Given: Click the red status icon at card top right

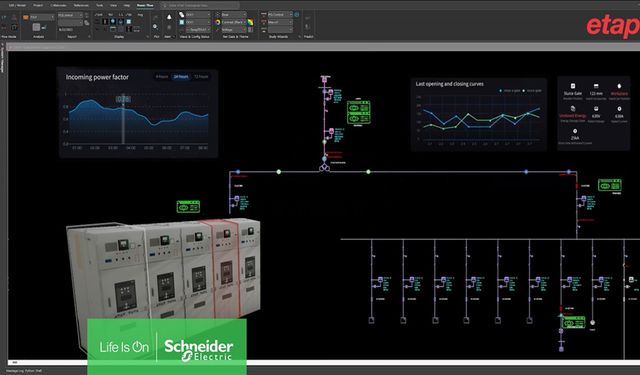Looking at the screenshot, I should point(619,86).
